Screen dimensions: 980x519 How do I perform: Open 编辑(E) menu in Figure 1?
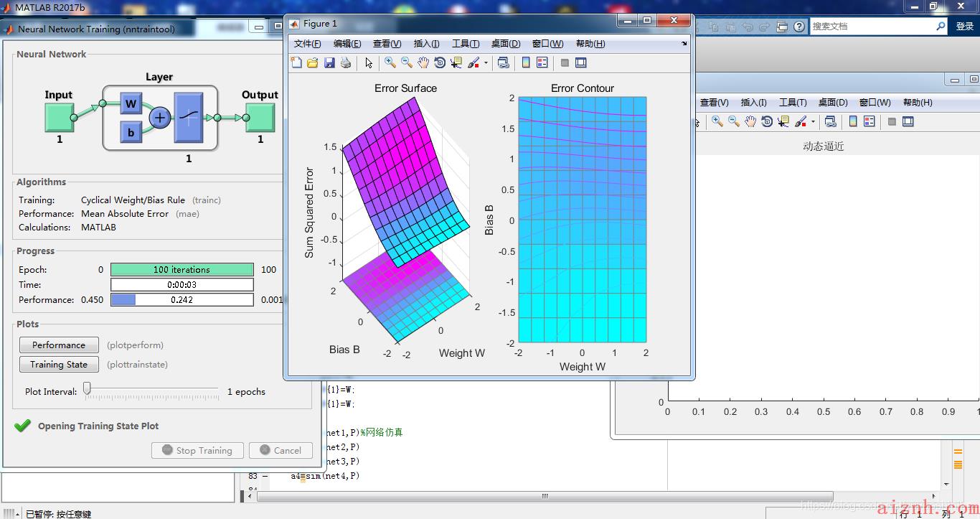pyautogui.click(x=347, y=44)
